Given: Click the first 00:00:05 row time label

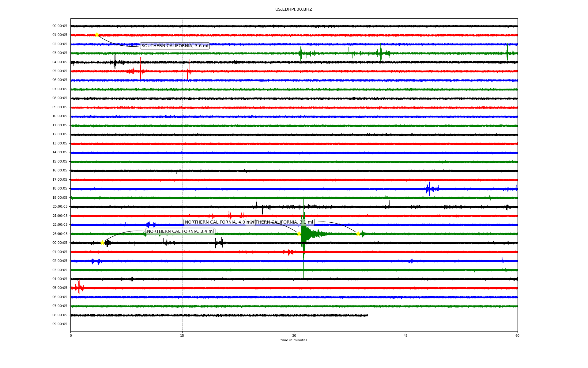Looking at the screenshot, I should coord(60,26).
